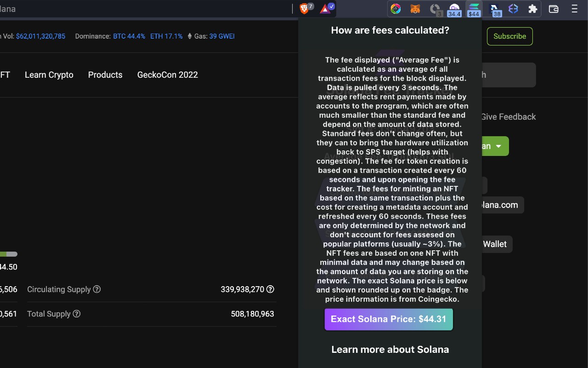Screen dimensions: 588x368
Task: Click the Circulating Supply question-mark tooltip
Action: click(96, 289)
